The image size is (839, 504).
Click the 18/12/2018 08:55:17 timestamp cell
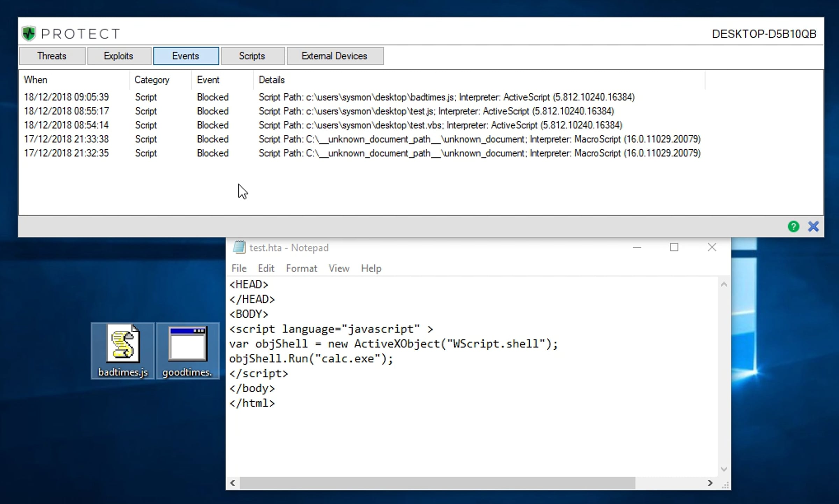tap(66, 111)
